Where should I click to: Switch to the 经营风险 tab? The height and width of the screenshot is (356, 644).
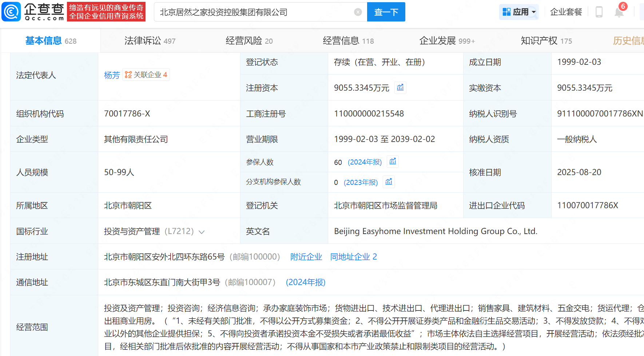(x=249, y=41)
